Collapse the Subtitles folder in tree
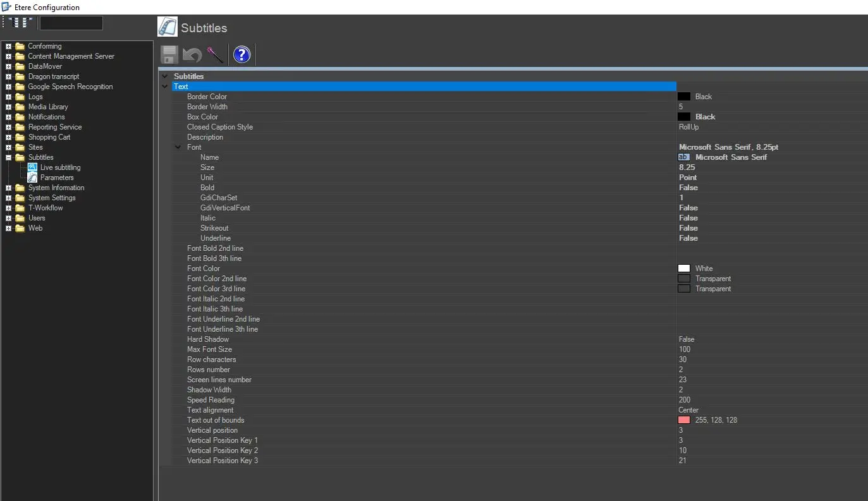The width and height of the screenshot is (868, 501). click(9, 157)
